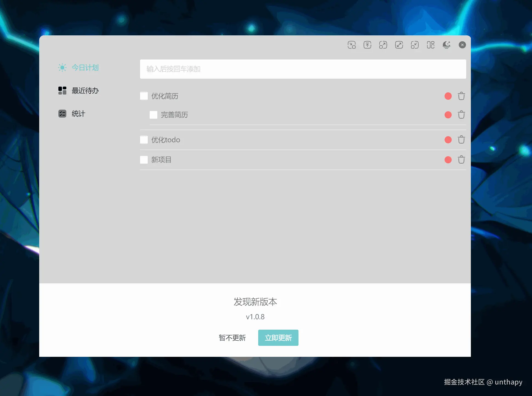532x396 pixels.
Task: Click the red priority dot for 优化todo
Action: click(x=448, y=139)
